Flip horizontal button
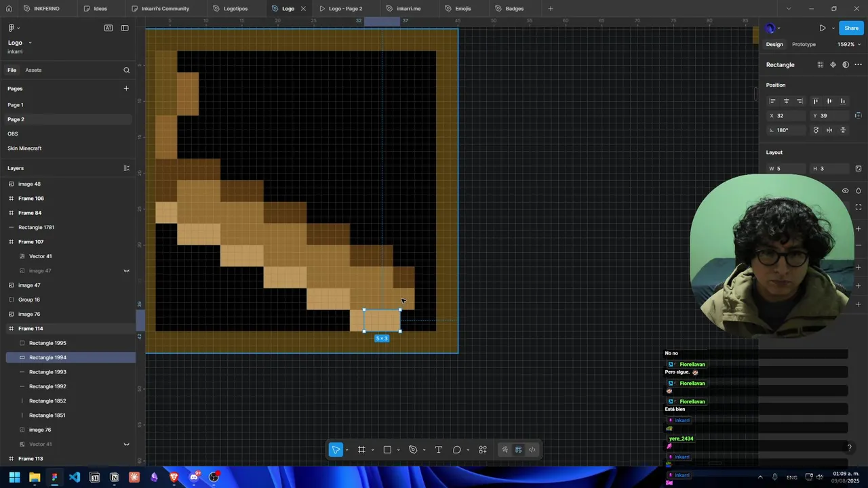This screenshot has height=488, width=868. (829, 130)
